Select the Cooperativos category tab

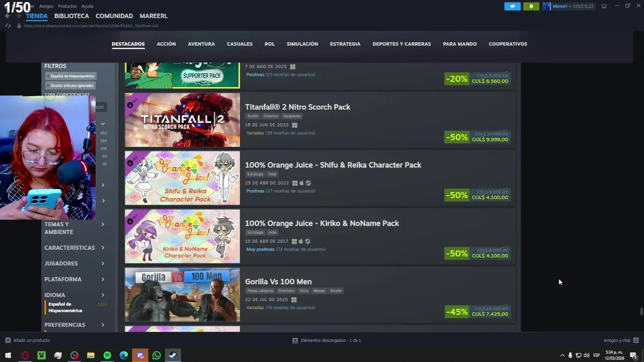(x=508, y=44)
